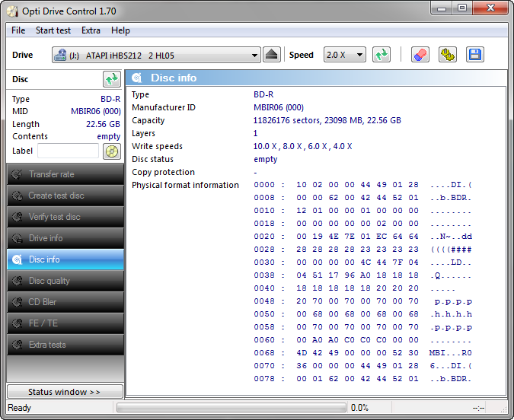The width and height of the screenshot is (514, 420).
Task: Click the Contents empty value in sidebar
Action: tap(108, 136)
